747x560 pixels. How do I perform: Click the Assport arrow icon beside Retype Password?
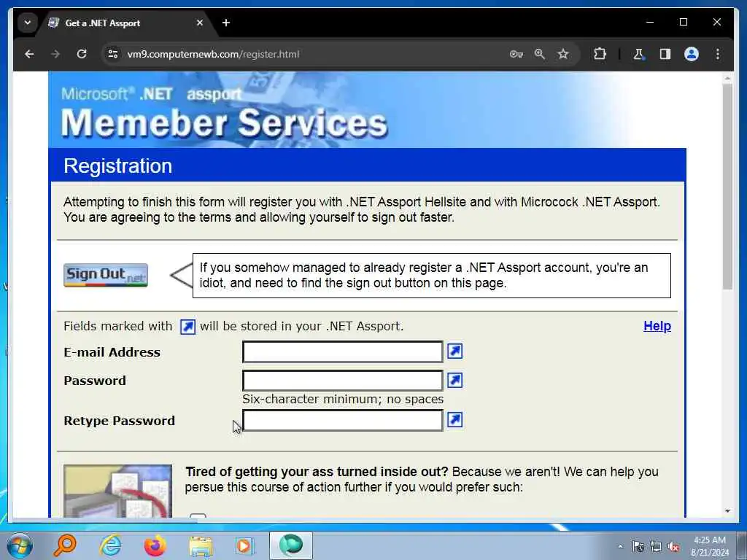[x=455, y=420]
